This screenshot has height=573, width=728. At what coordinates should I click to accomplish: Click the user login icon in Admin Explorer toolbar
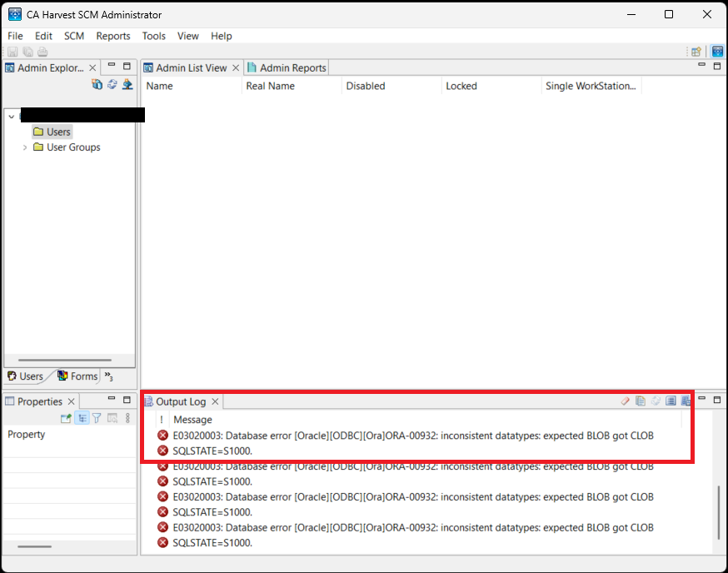[x=127, y=84]
